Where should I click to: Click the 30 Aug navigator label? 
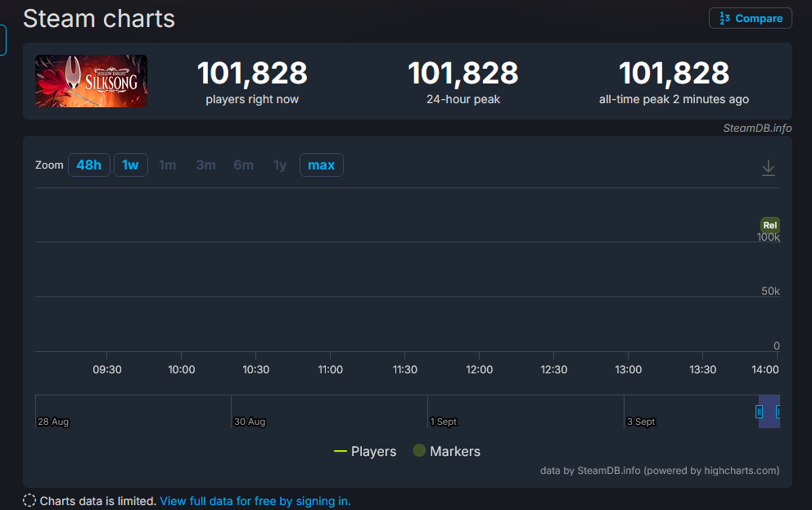(250, 422)
